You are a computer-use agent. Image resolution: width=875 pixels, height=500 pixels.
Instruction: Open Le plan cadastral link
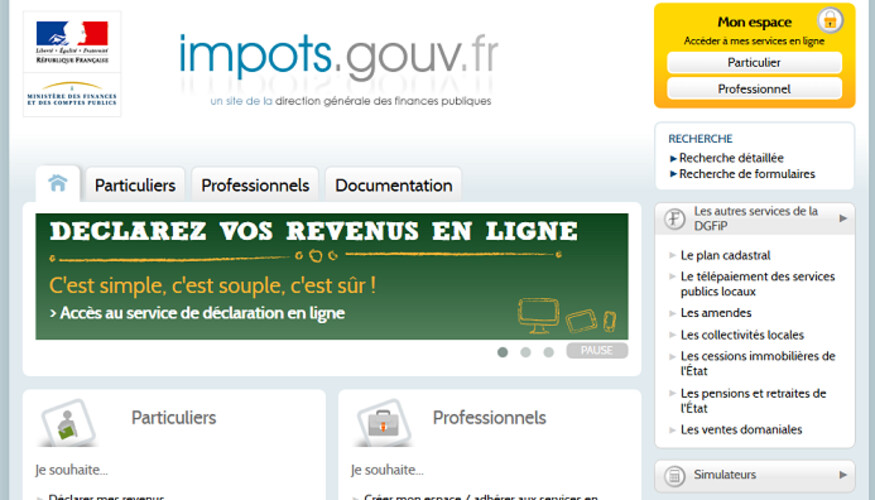pos(725,255)
